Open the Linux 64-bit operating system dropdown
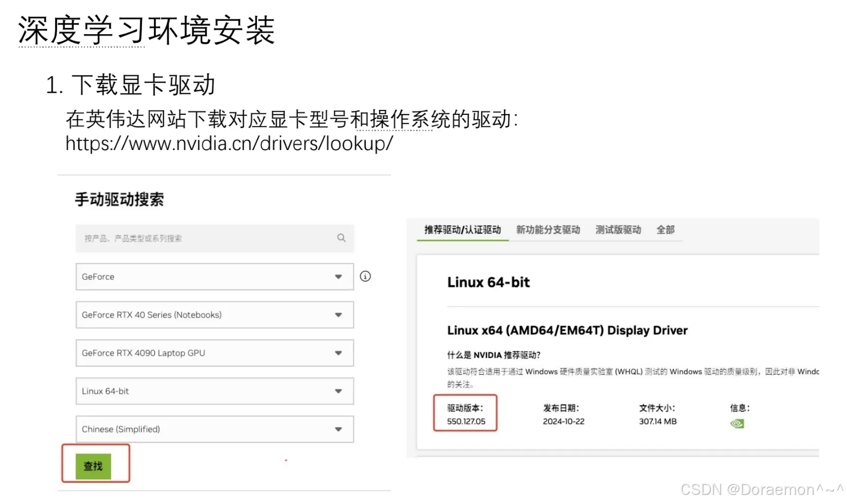The width and height of the screenshot is (847, 504). [x=215, y=391]
